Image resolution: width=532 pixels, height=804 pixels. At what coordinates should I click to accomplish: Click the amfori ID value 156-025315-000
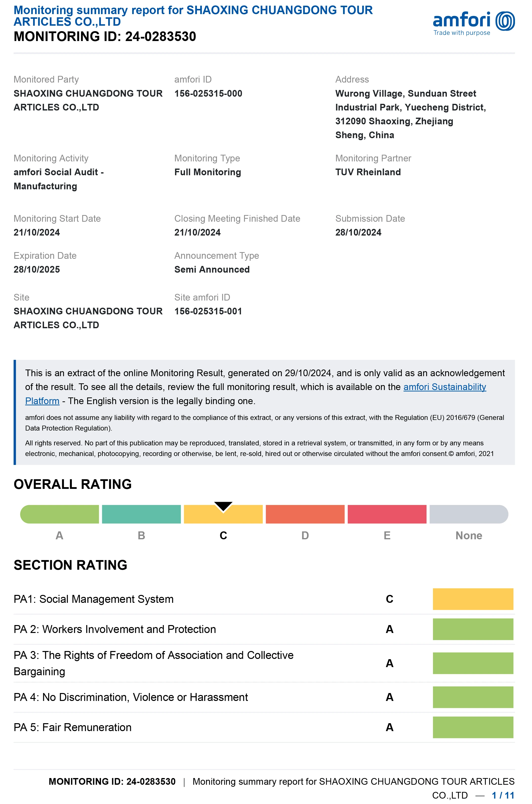[208, 93]
